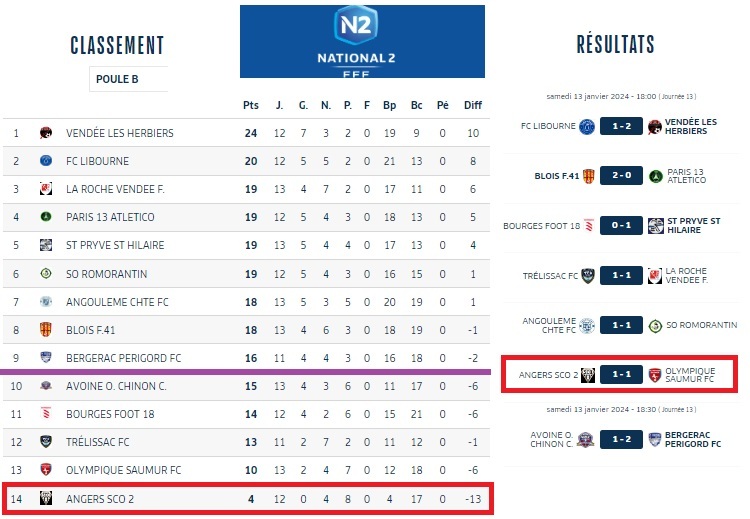Click the National 2 FFF banner
This screenshot has height=519, width=750.
click(x=362, y=41)
